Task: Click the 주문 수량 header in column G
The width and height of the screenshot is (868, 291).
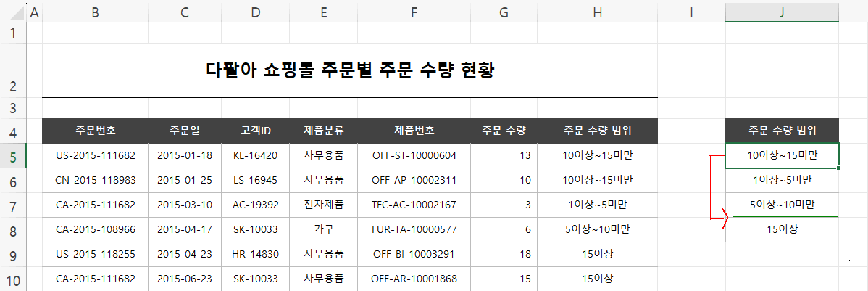Action: [504, 131]
